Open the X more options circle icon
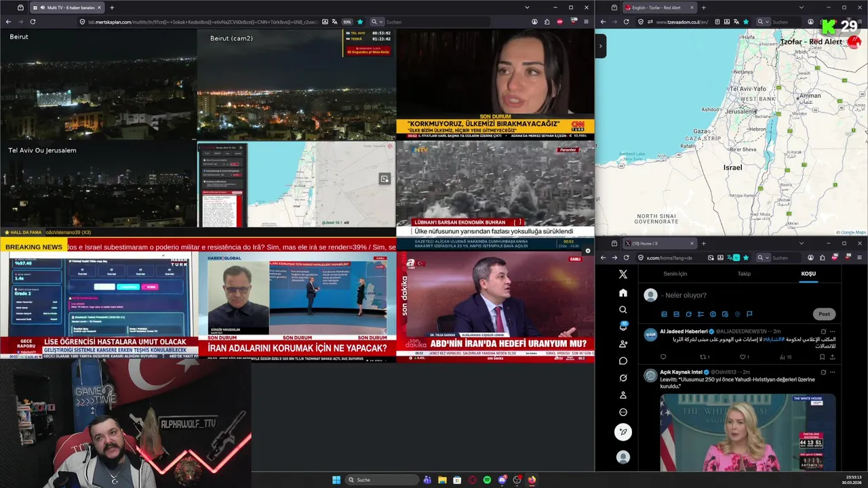The image size is (868, 488). [623, 412]
